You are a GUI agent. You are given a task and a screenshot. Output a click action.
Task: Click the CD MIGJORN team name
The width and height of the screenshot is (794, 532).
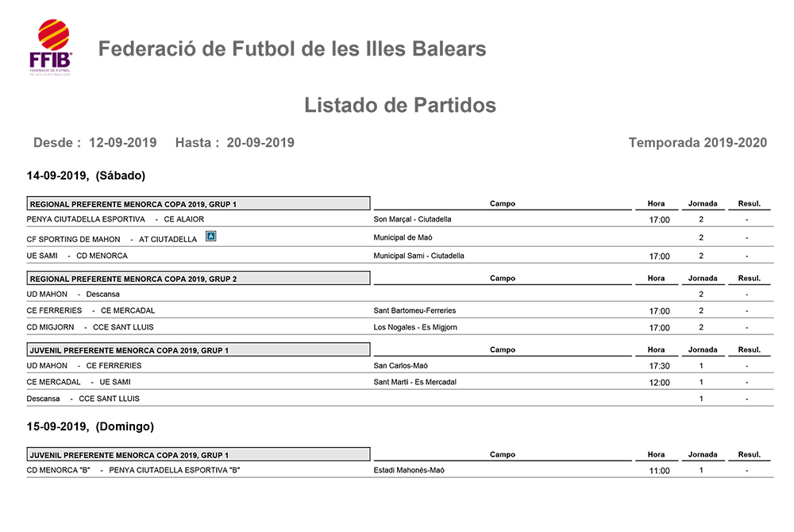51,327
